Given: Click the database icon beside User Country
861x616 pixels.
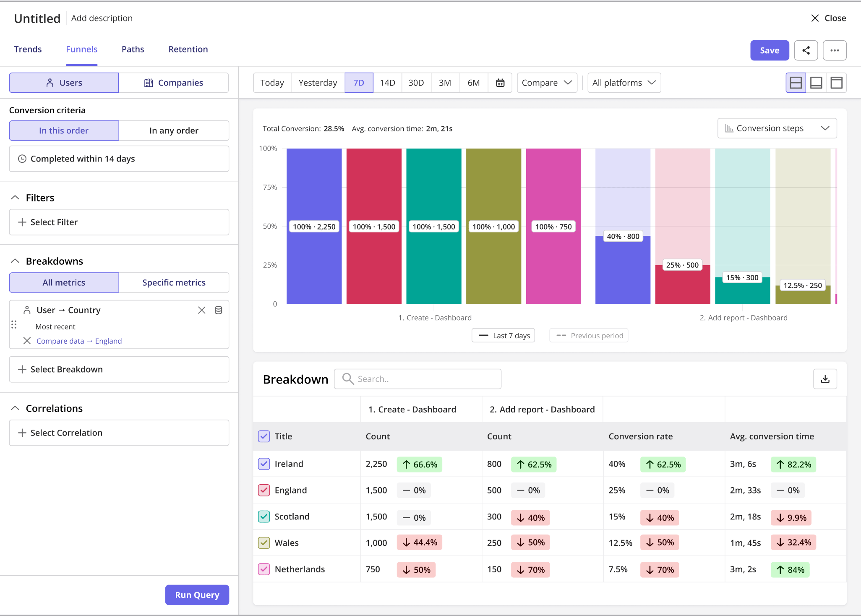Looking at the screenshot, I should [x=219, y=310].
